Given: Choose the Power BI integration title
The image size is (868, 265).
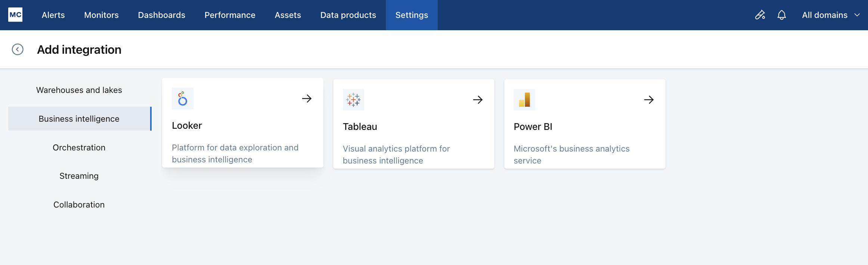Looking at the screenshot, I should (x=533, y=127).
